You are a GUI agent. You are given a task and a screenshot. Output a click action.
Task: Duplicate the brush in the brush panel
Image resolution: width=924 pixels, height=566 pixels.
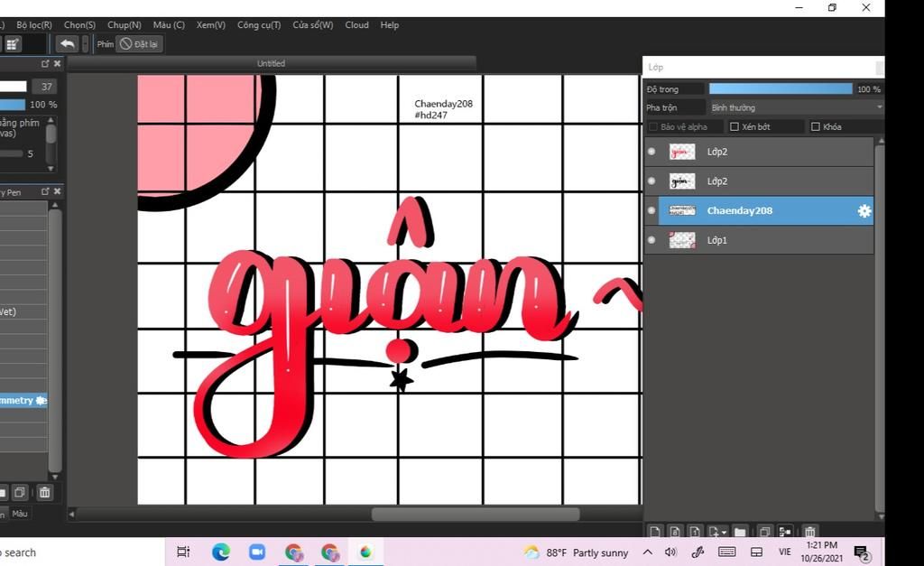click(x=20, y=492)
